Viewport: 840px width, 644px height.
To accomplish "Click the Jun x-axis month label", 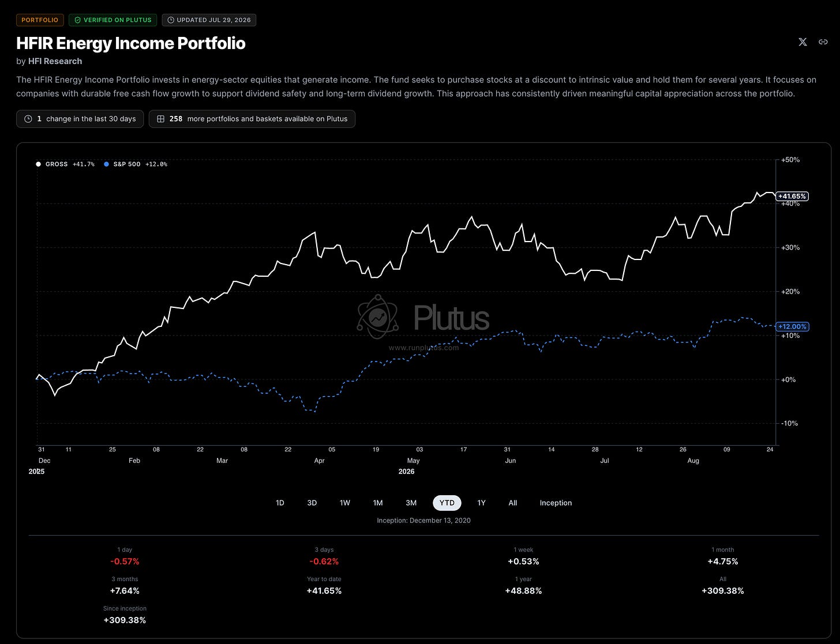I will click(x=510, y=461).
